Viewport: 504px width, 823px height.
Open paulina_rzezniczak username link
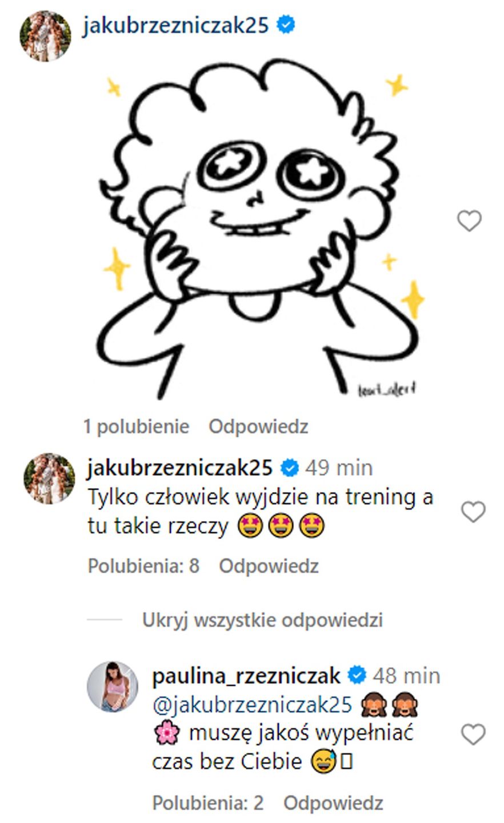coord(247,676)
